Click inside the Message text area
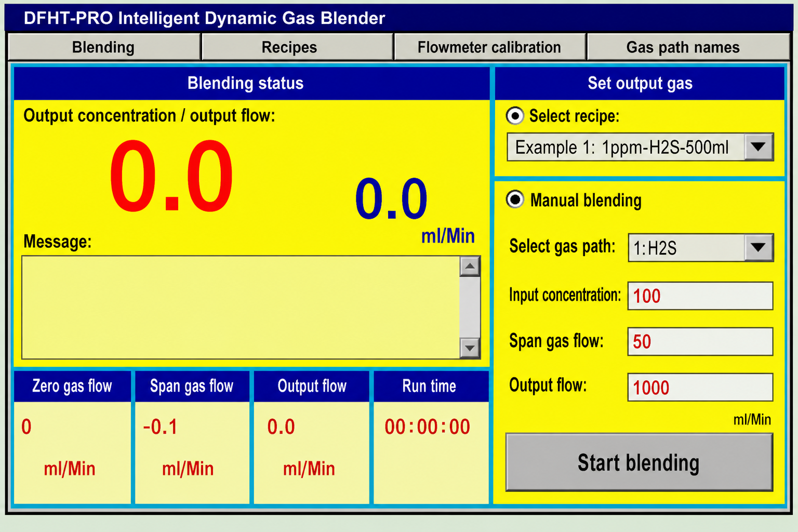This screenshot has width=798, height=532. [241, 307]
